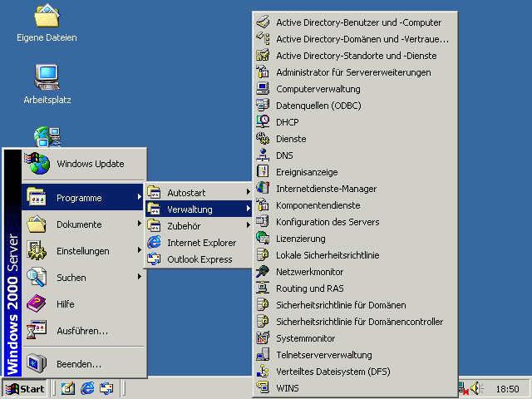Click the Telnetserververwaltung icon
The image size is (532, 399).
pyautogui.click(x=263, y=355)
